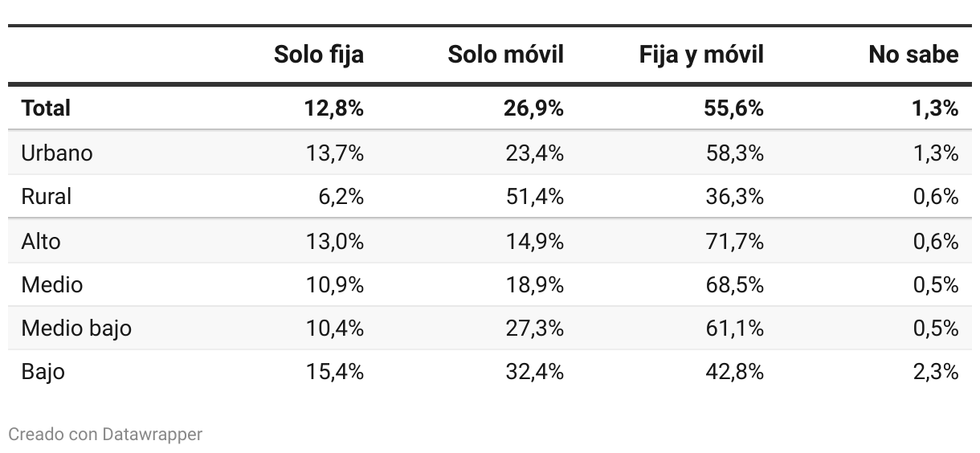Click the 2,3% Bajo no sabe cell

click(x=936, y=372)
